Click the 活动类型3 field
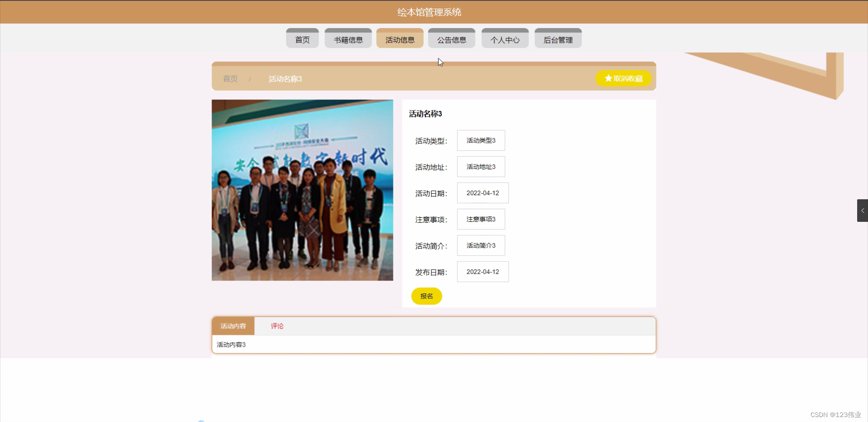This screenshot has height=422, width=868. (x=481, y=140)
